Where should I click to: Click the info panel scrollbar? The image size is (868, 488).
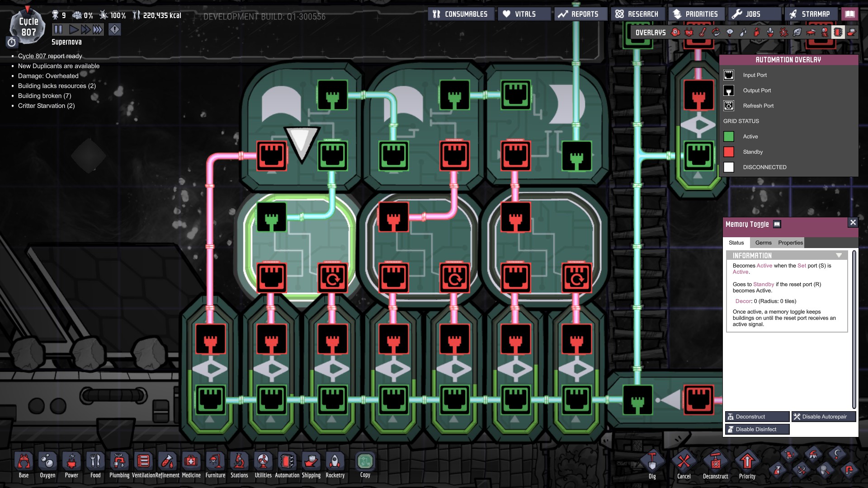pyautogui.click(x=854, y=330)
